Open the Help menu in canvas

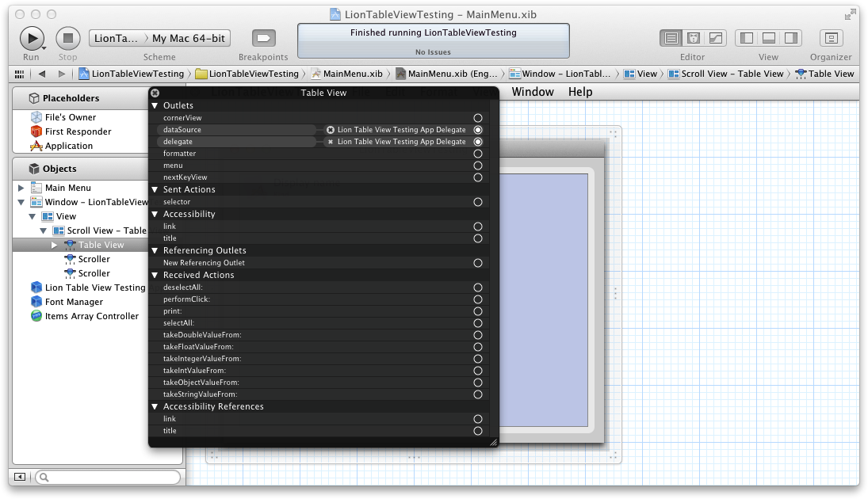[x=580, y=92]
